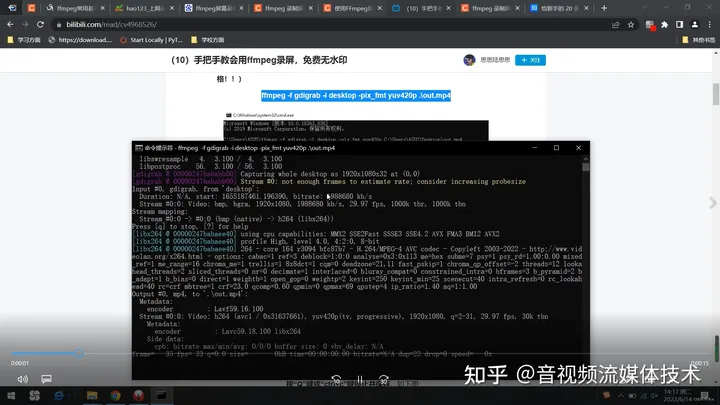
Task: Pause the video playback
Action: click(360, 380)
